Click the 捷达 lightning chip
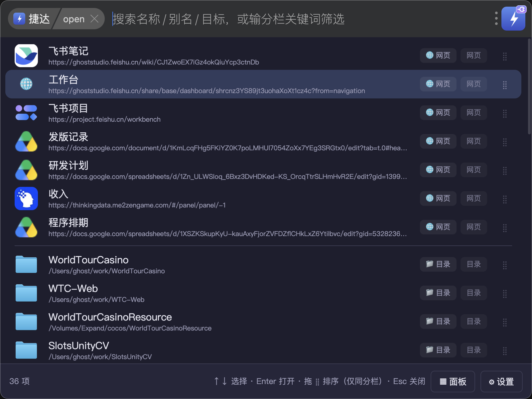Screen dimensions: 532x399 (x=32, y=19)
